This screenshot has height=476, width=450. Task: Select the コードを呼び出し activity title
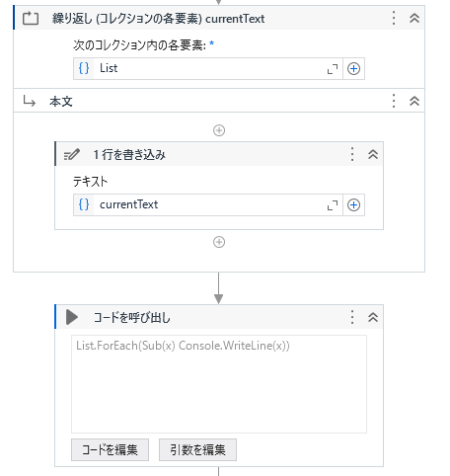tap(132, 318)
